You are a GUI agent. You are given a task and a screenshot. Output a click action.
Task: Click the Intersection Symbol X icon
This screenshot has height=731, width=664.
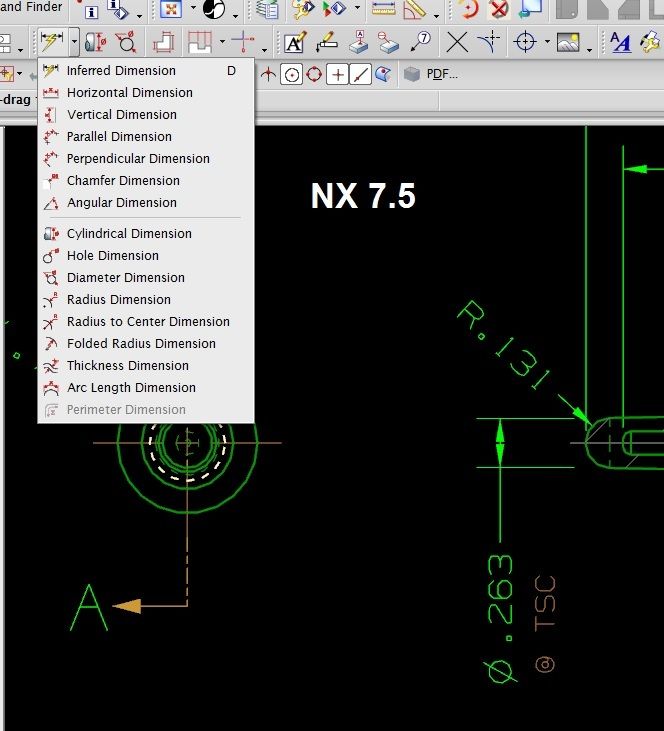point(457,42)
